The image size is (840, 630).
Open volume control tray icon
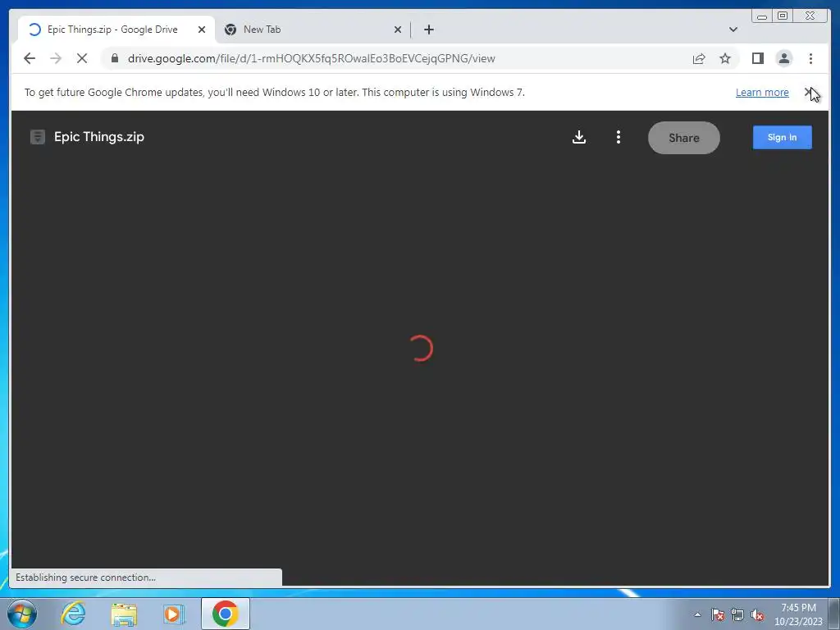(x=757, y=614)
